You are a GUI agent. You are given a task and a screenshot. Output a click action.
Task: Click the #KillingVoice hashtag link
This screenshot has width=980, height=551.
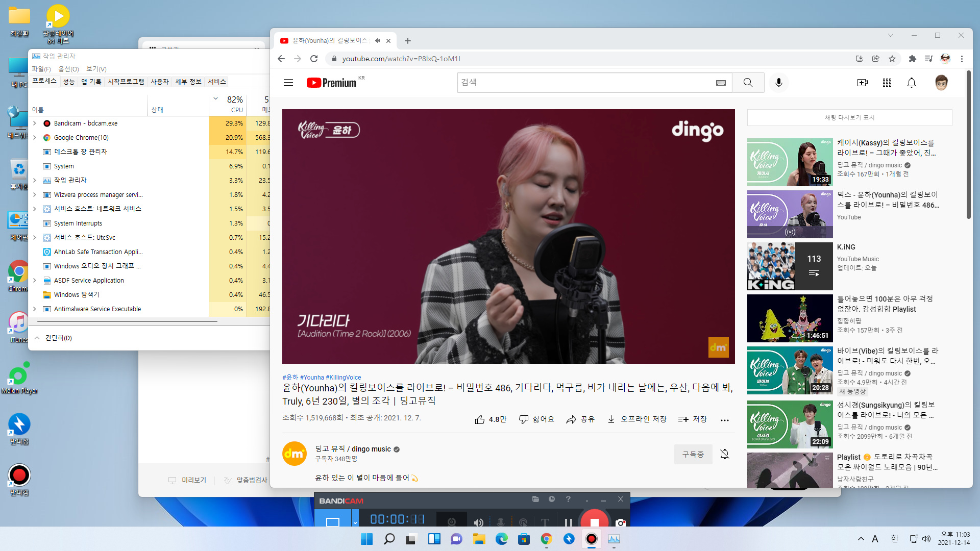343,378
